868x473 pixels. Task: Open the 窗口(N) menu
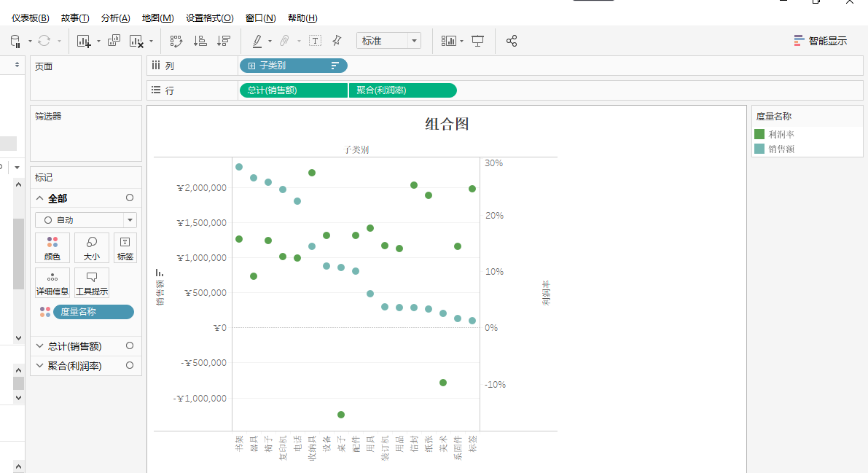coord(261,17)
